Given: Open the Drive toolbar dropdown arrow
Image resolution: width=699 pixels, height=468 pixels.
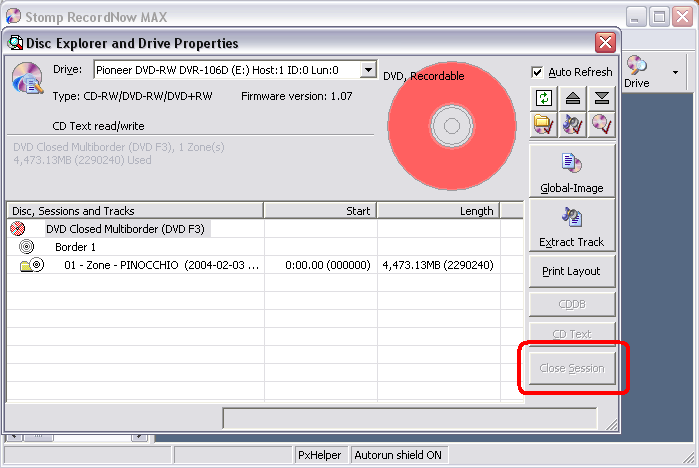Looking at the screenshot, I should [x=675, y=73].
